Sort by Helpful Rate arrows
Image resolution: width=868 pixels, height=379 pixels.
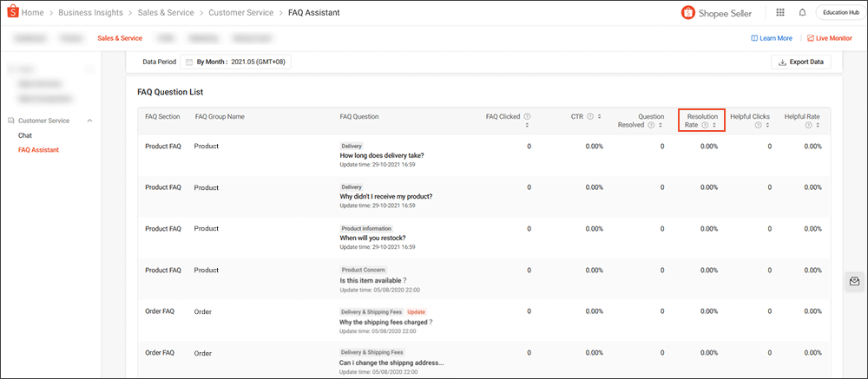(x=818, y=125)
